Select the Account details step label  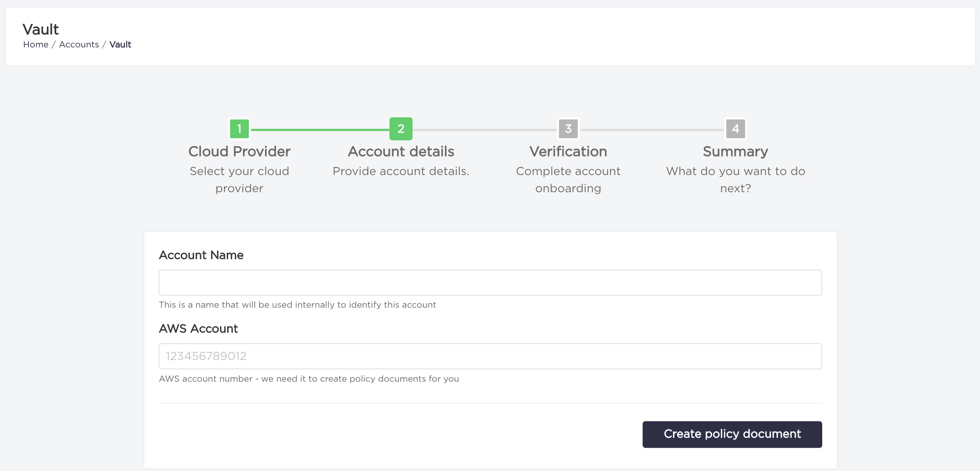[x=400, y=151]
